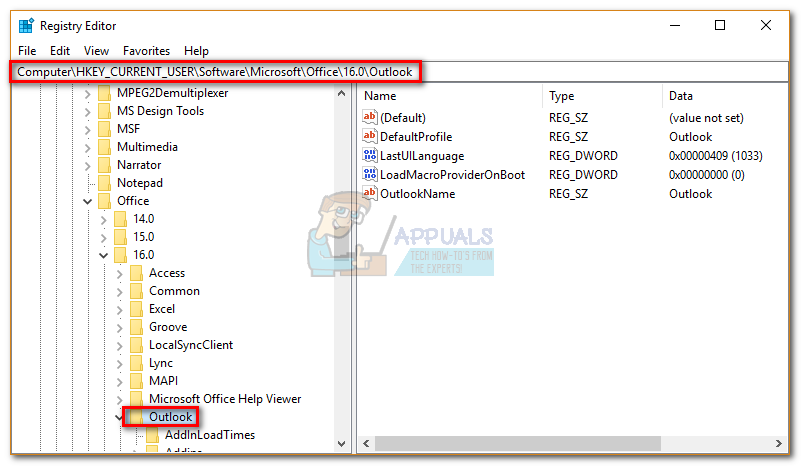
Task: Click the LocalSyncClient folder icon
Action: 136,345
